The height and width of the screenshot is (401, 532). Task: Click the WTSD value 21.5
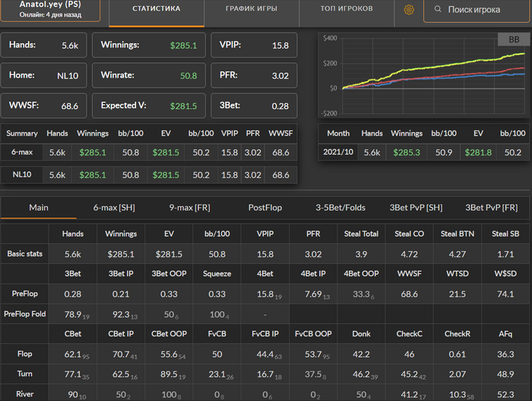coord(458,294)
